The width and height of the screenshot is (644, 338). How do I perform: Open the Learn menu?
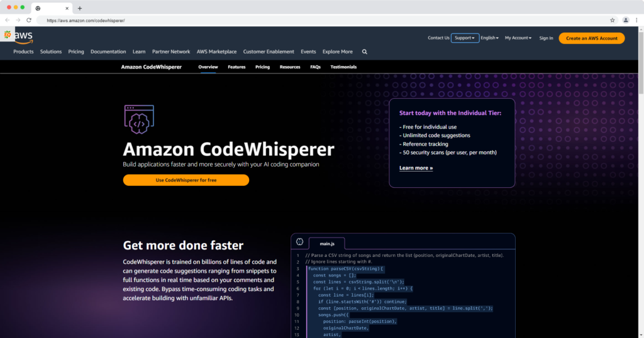point(139,52)
